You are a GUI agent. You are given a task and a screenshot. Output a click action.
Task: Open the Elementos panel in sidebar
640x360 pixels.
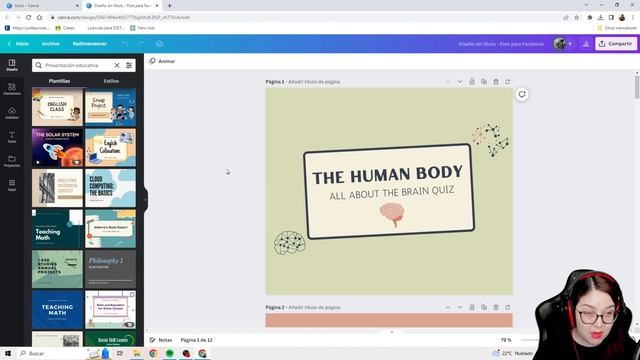(x=12, y=89)
